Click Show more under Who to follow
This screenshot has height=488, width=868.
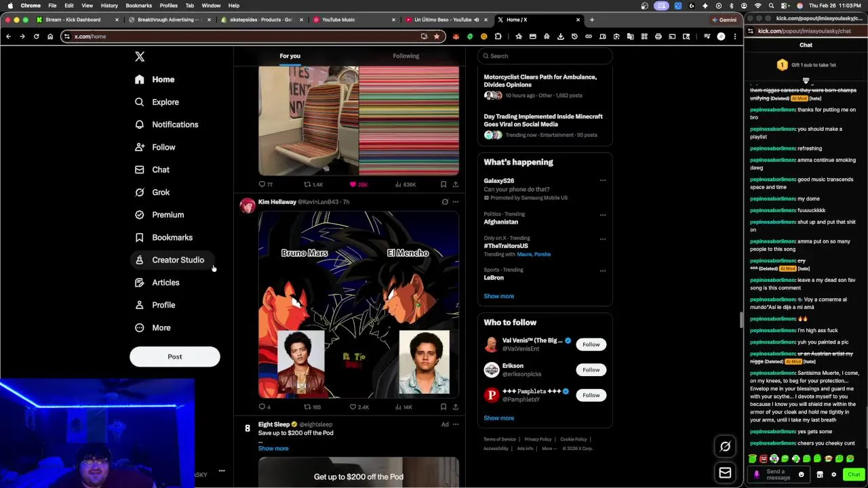[499, 418]
